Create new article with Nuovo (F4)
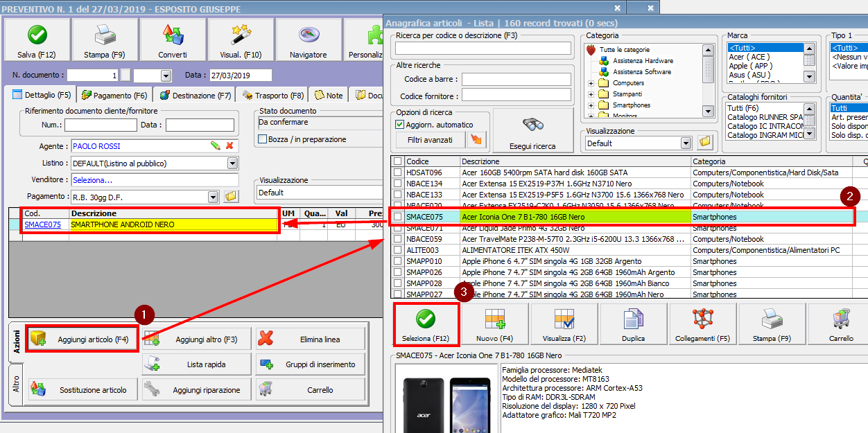Screen dimensions: 868x433 pos(495,325)
